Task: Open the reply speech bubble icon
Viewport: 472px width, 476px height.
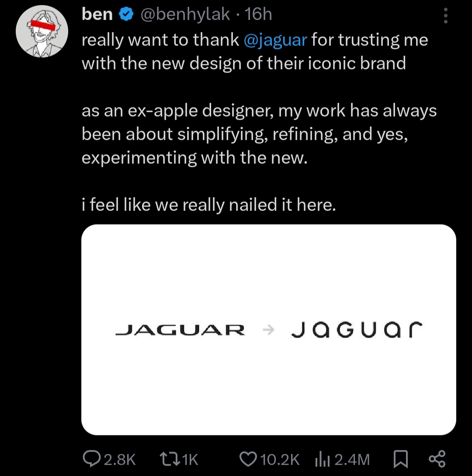Action: [x=90, y=459]
